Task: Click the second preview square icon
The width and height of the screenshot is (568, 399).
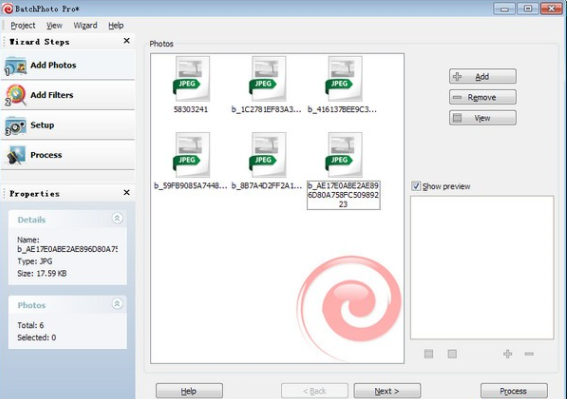Action: [x=452, y=354]
